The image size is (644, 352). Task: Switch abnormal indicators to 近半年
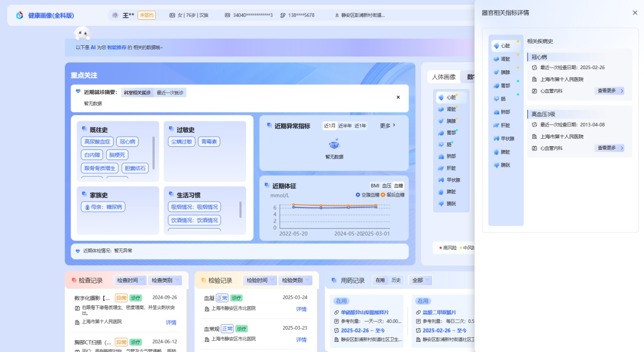pos(345,126)
